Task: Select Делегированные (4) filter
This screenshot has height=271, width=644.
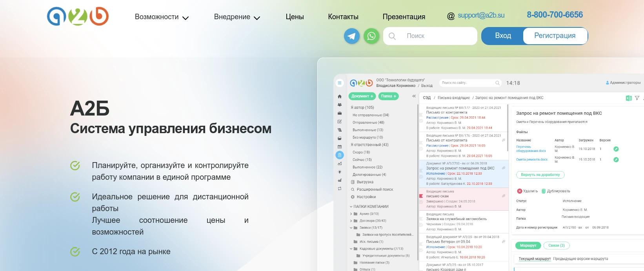Action: (x=369, y=175)
